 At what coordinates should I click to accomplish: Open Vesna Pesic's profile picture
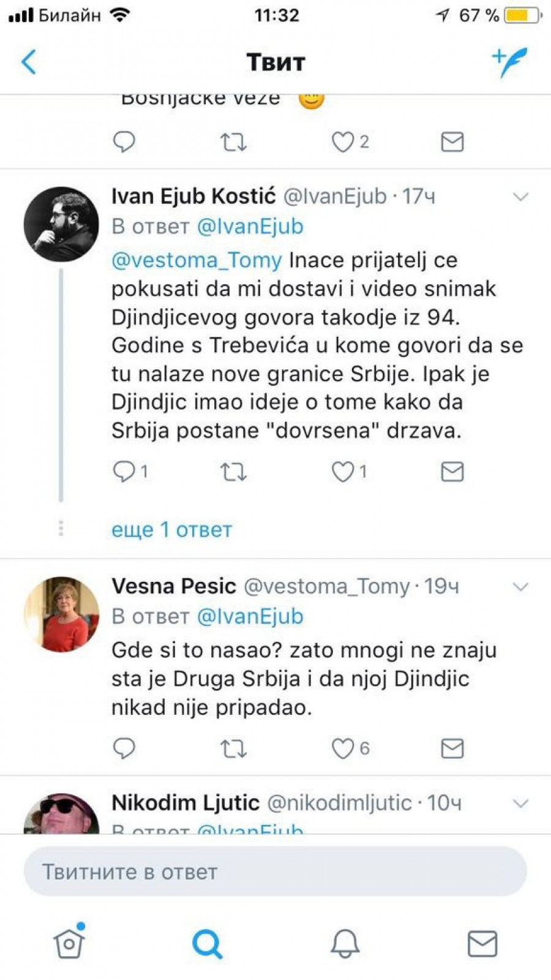click(x=61, y=614)
